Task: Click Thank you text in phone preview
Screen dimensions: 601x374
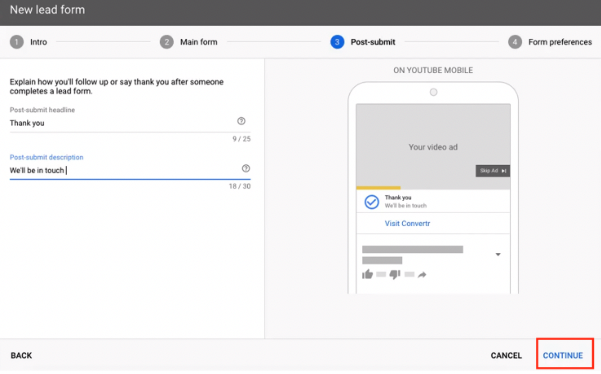Action: [398, 197]
